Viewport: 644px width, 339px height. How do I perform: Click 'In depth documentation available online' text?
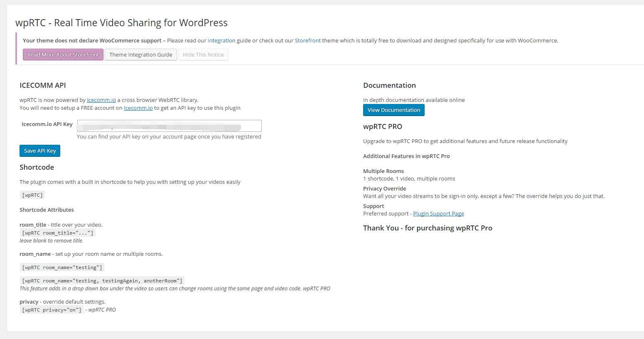[x=414, y=100]
